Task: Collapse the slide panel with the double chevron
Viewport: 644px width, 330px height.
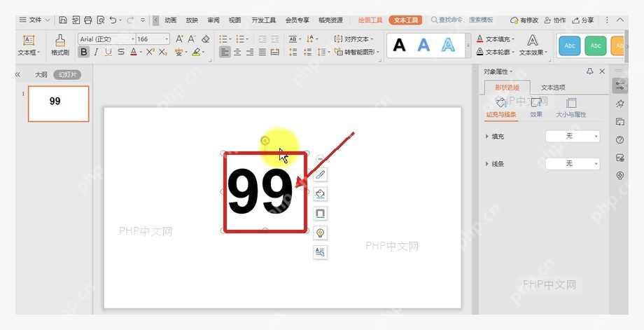Action: click(x=17, y=75)
